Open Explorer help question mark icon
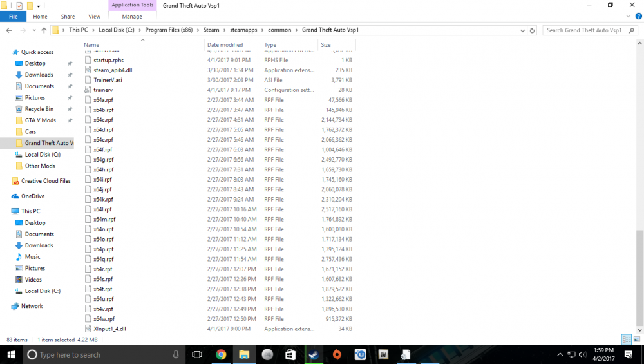Screen dimensions: 644x364 tap(638, 17)
